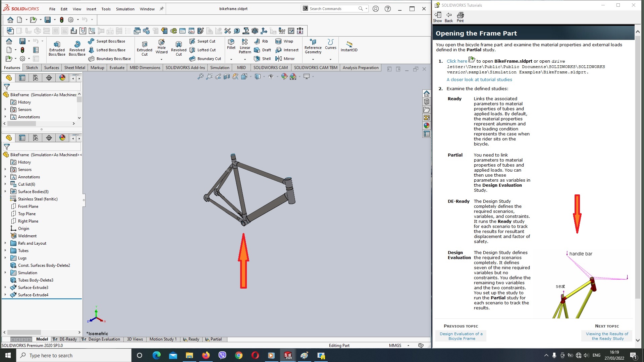Image resolution: width=644 pixels, height=362 pixels.
Task: Click Show icon in Tutorials window
Action: [437, 17]
